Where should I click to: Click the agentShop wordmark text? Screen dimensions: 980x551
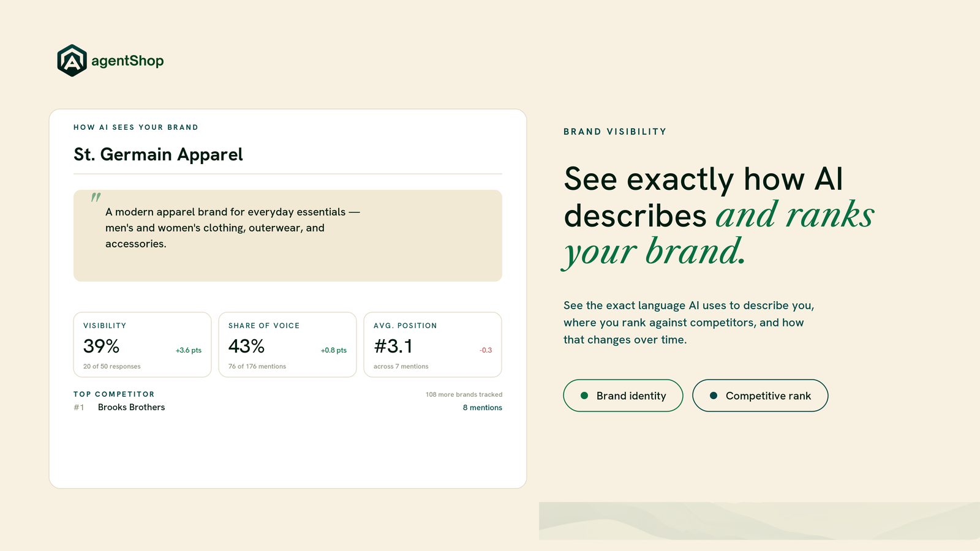coord(127,61)
